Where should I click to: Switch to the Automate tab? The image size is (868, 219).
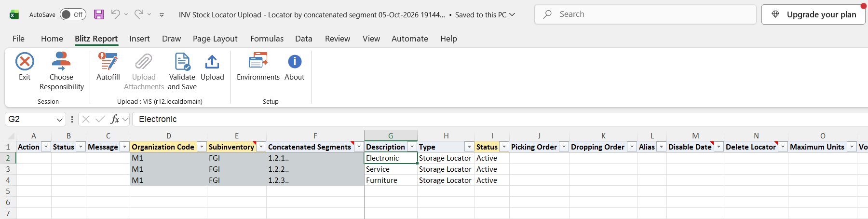pos(410,39)
